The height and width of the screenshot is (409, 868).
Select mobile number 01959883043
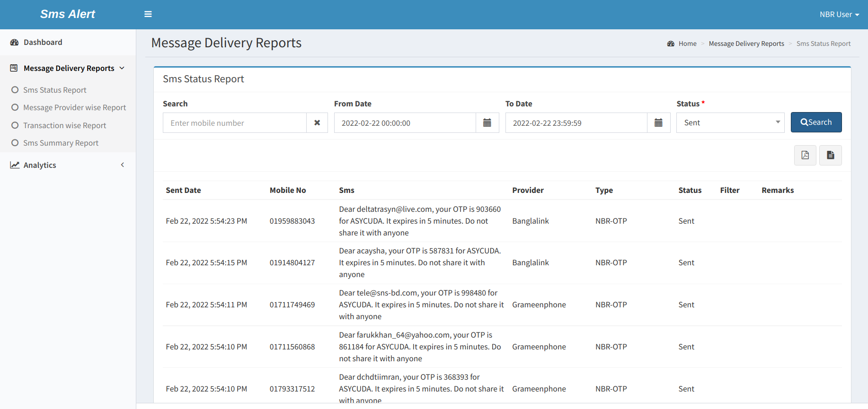click(292, 221)
